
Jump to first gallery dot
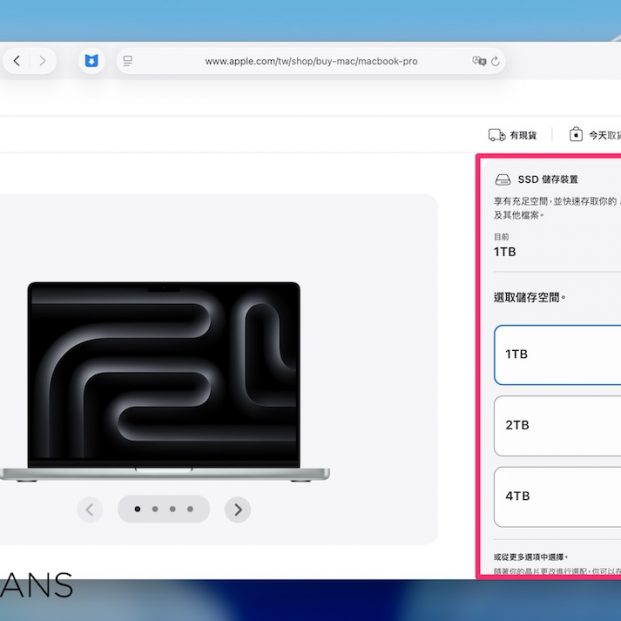point(137,509)
